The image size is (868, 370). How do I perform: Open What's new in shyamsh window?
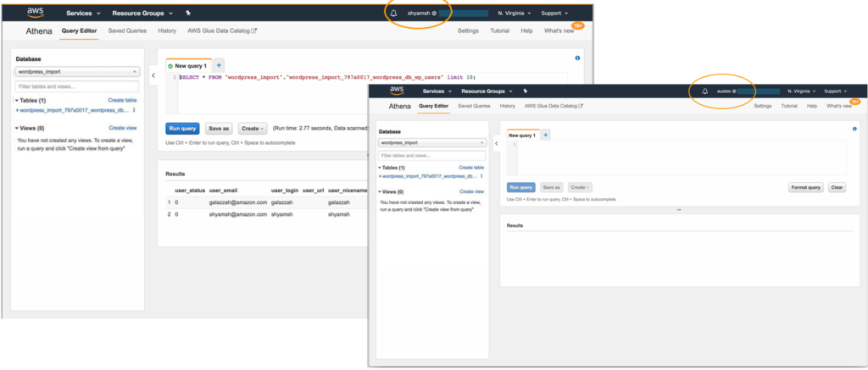(559, 31)
